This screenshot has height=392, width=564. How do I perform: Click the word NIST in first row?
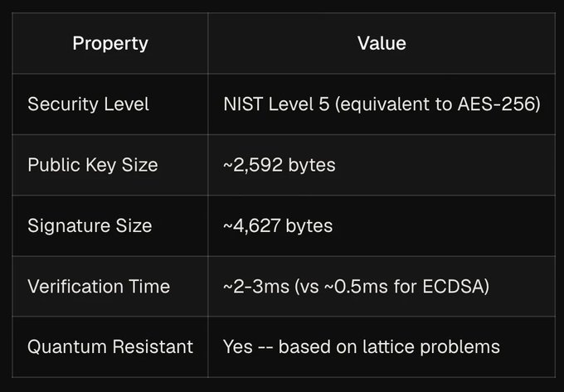pos(243,104)
